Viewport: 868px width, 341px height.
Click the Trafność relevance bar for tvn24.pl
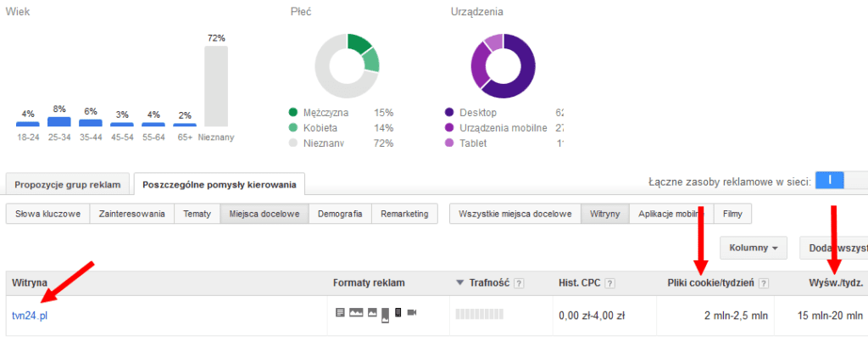pos(481,315)
